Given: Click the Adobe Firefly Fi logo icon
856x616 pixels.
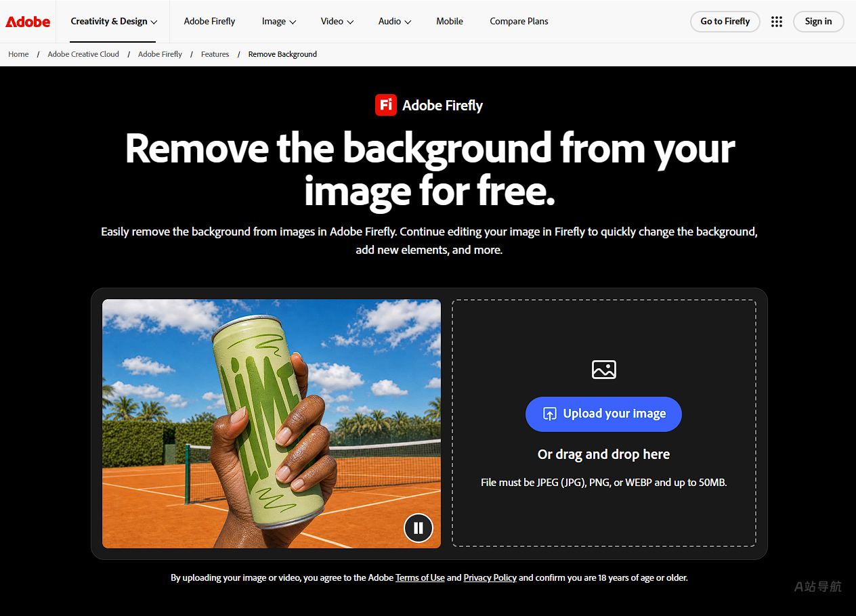Looking at the screenshot, I should (385, 105).
